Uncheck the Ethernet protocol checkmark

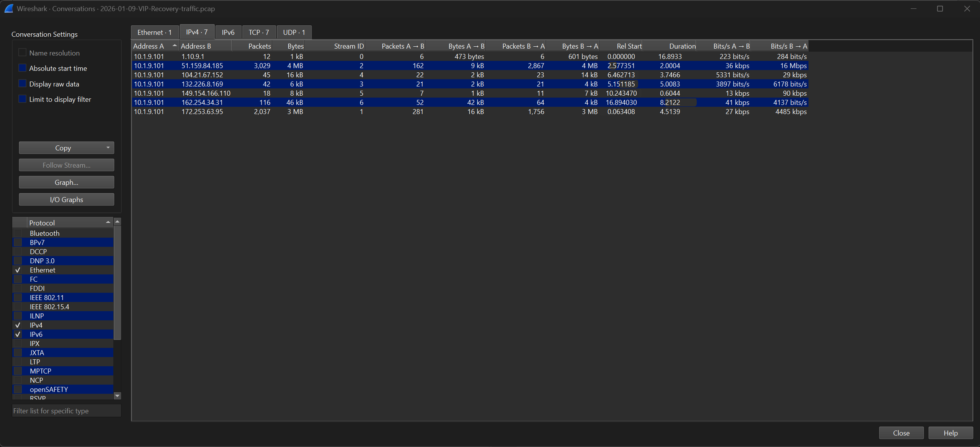coord(18,270)
